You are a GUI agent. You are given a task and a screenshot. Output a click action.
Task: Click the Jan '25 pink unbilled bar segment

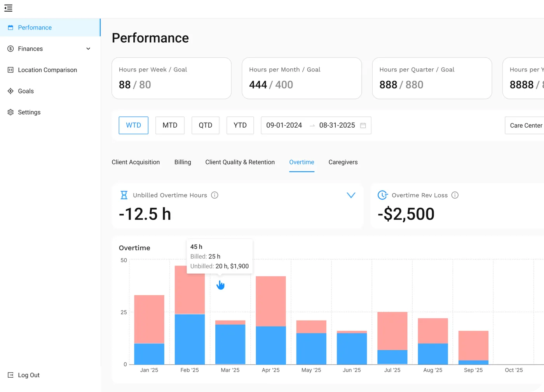[149, 319]
